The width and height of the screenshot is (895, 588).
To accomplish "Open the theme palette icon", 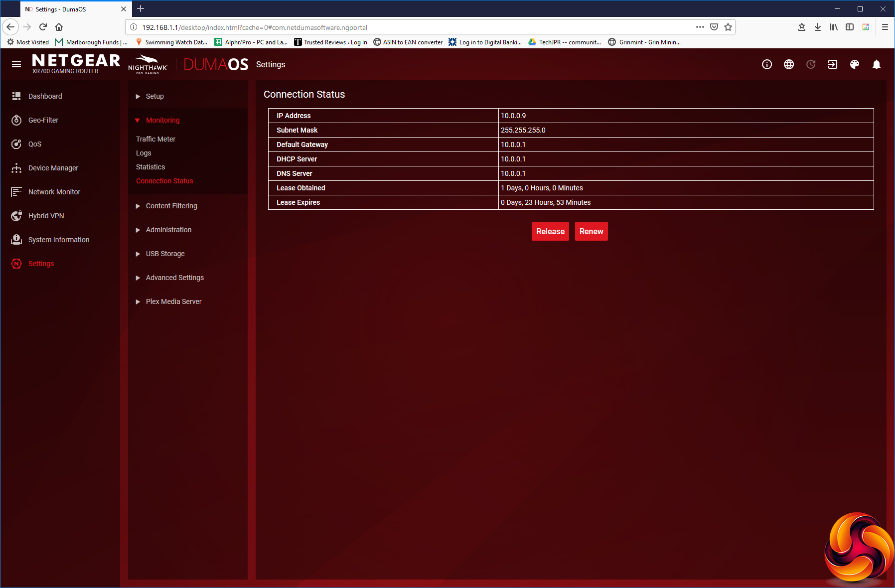I will [855, 64].
